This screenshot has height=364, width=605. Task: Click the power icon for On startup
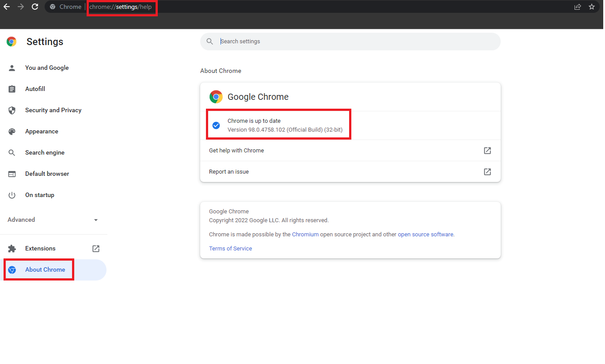coord(12,195)
